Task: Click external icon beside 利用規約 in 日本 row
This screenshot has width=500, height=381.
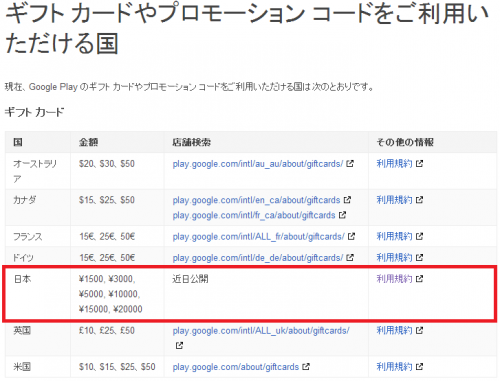Action: pos(419,279)
